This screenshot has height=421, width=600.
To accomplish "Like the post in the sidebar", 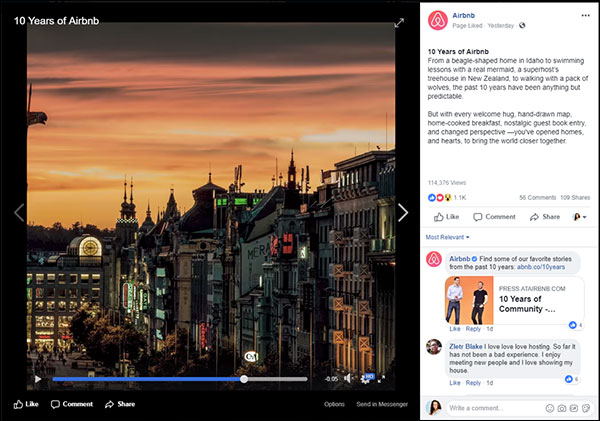I will [x=447, y=217].
